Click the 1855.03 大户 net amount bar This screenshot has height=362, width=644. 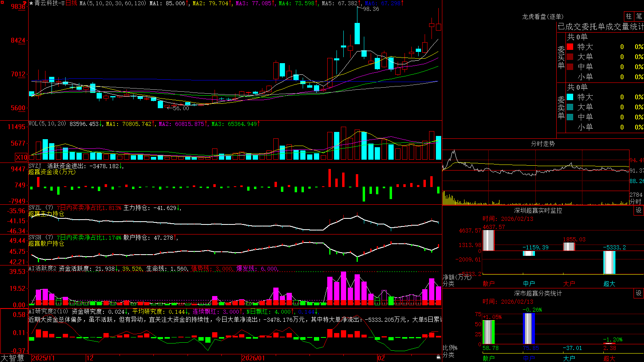(569, 247)
